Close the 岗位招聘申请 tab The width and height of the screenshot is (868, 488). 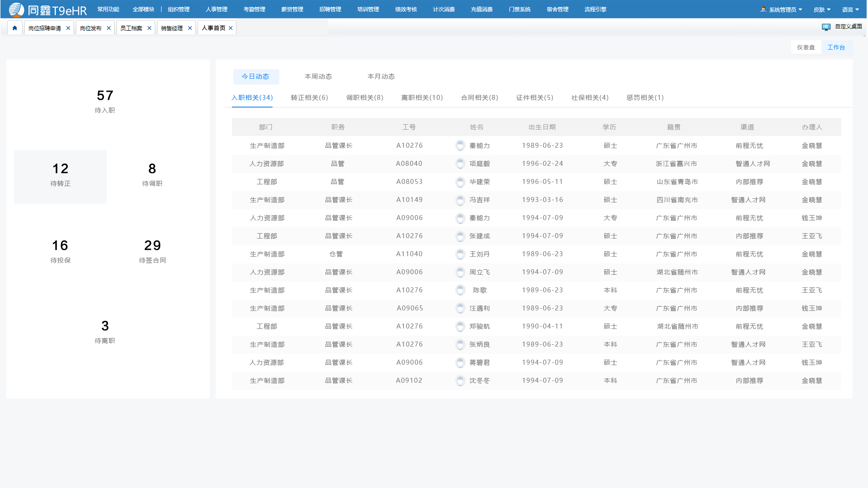68,28
